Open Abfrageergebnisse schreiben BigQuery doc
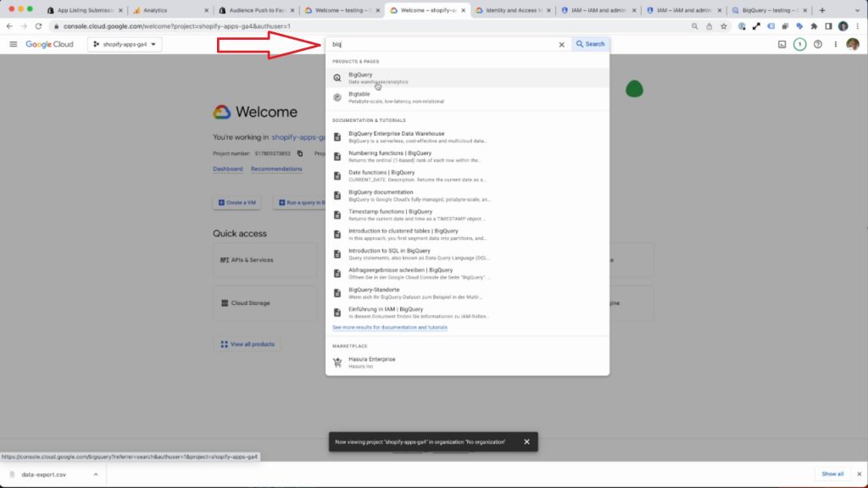This screenshot has height=488, width=868. click(467, 274)
